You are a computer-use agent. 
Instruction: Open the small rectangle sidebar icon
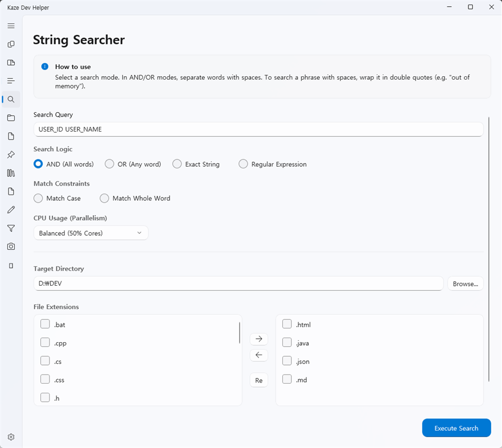11,266
